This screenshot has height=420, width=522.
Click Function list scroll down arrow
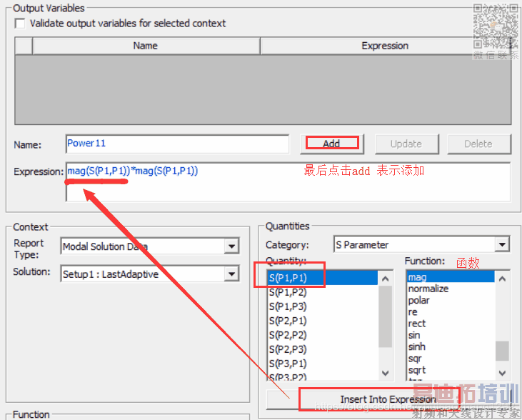tap(502, 373)
